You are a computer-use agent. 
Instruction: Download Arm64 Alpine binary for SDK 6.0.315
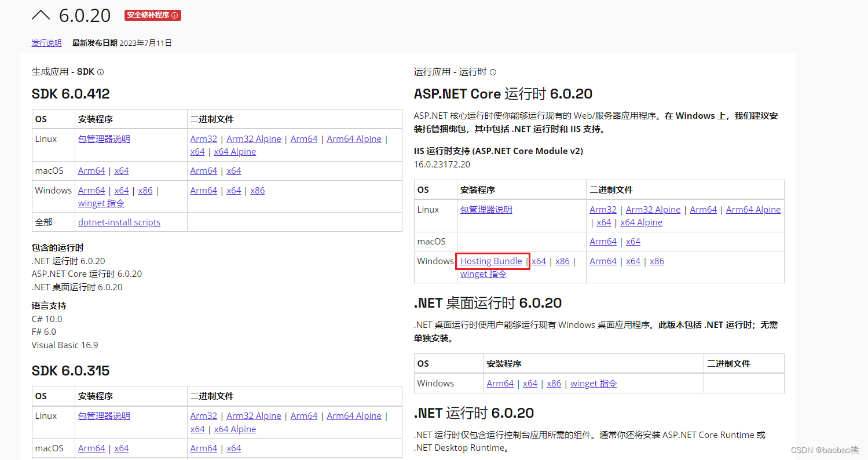pyautogui.click(x=354, y=416)
